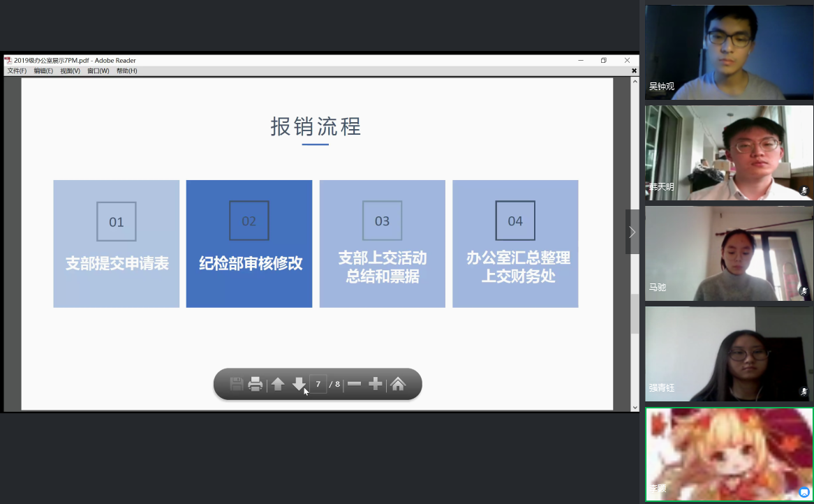Image resolution: width=814 pixels, height=504 pixels.
Task: Select the 吴钟观 video thumbnail
Action: [x=729, y=52]
